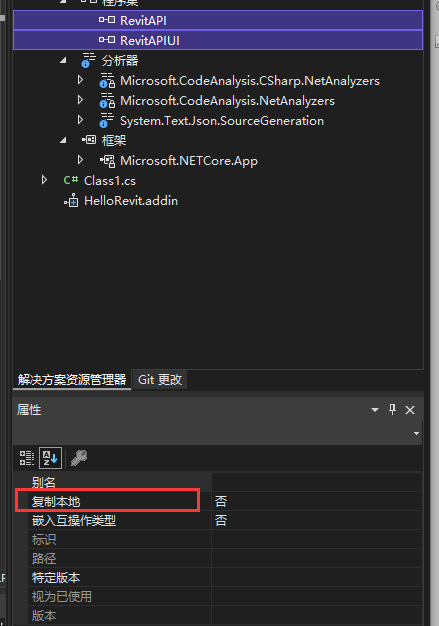Screen dimensions: 439x626
Task: Select the RevitAPI assembly reference
Action: coord(218,20)
